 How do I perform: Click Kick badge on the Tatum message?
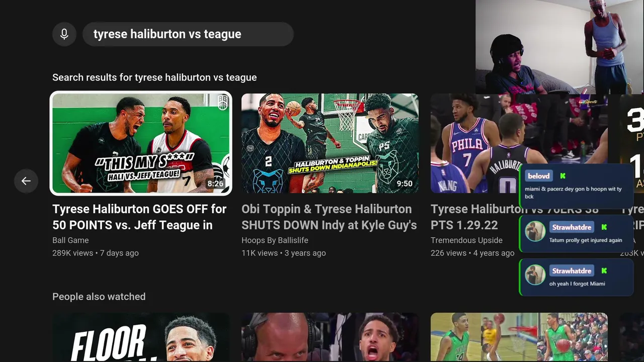click(x=604, y=227)
